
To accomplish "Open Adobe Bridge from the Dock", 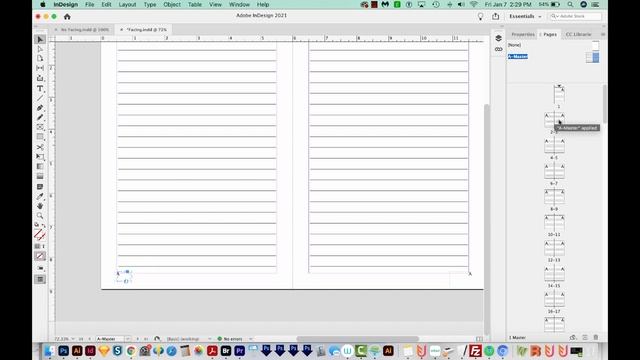I will pos(226,351).
